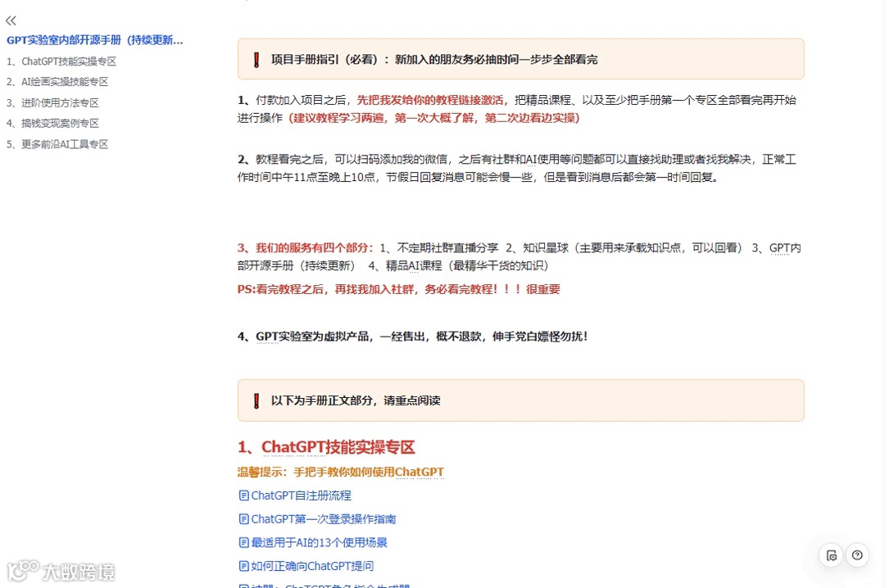
Task: Open the 最适用于AI的13个使用场景 link
Action: (320, 542)
